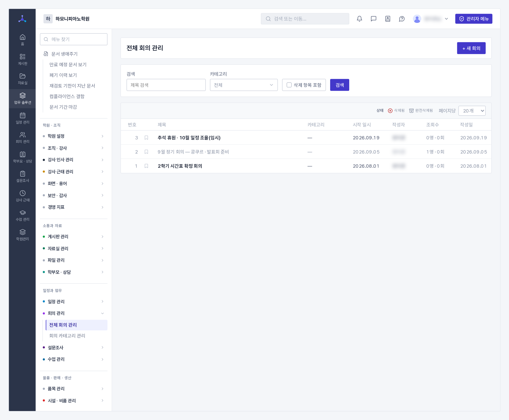509x420 pixels.
Task: Open meeting 추석 휴원 · 10월 일정 조율(임시)
Action: pyautogui.click(x=189, y=138)
